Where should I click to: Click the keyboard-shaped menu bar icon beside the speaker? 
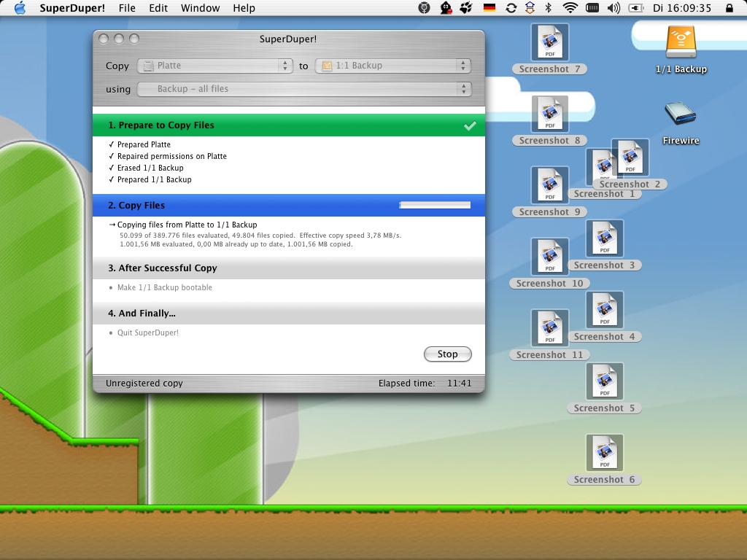pyautogui.click(x=592, y=8)
